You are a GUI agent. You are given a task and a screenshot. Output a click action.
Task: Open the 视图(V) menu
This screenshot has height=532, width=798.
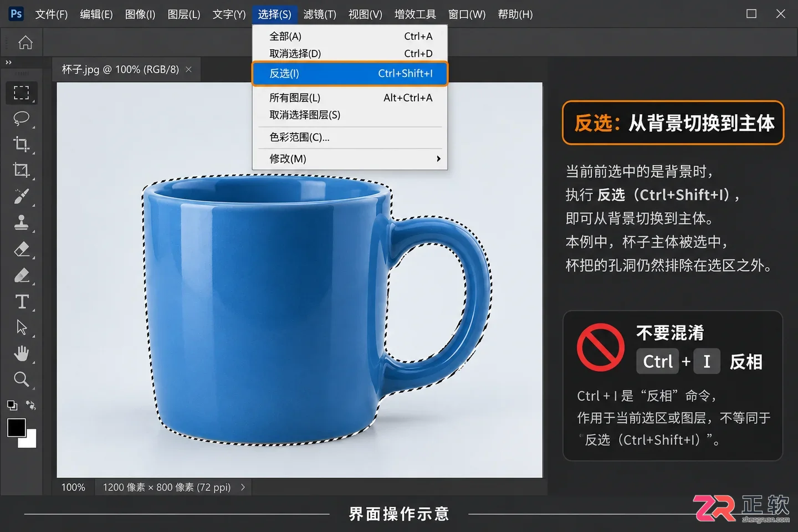(x=365, y=14)
